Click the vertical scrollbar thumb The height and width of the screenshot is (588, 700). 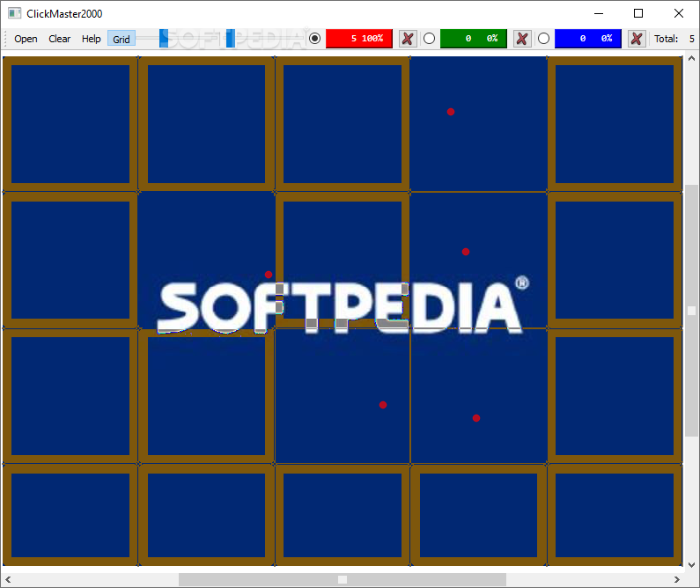point(691,311)
